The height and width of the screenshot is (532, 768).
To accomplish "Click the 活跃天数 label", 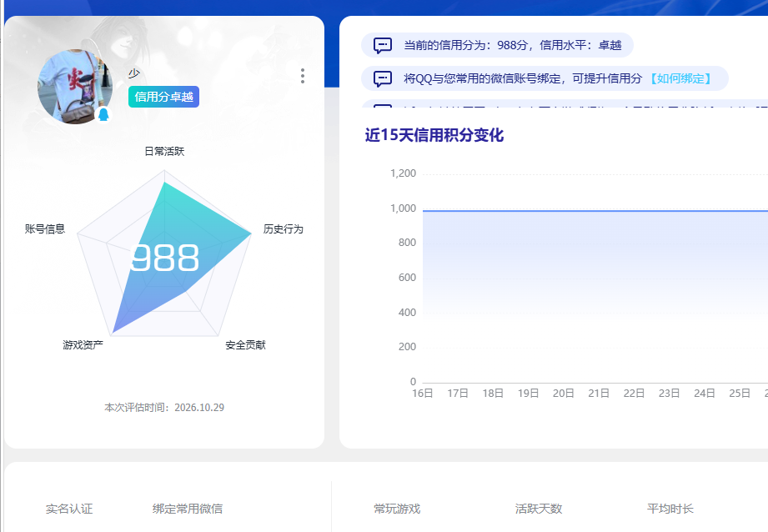I will pos(539,509).
